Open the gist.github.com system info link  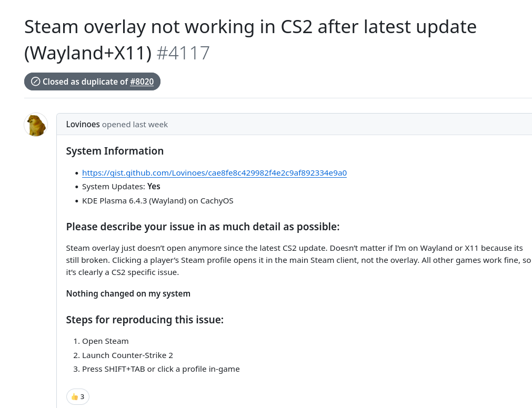coord(214,173)
